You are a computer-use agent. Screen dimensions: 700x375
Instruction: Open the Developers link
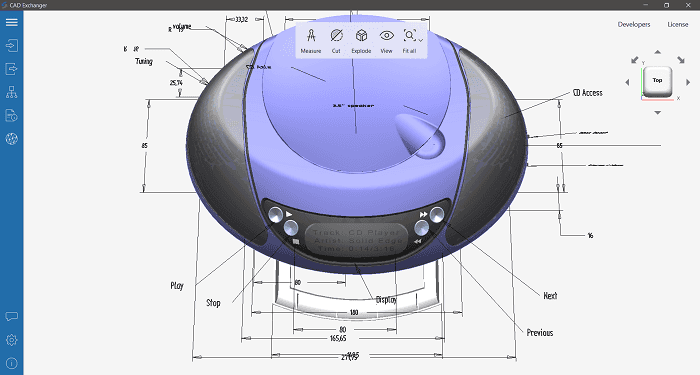[x=634, y=24]
